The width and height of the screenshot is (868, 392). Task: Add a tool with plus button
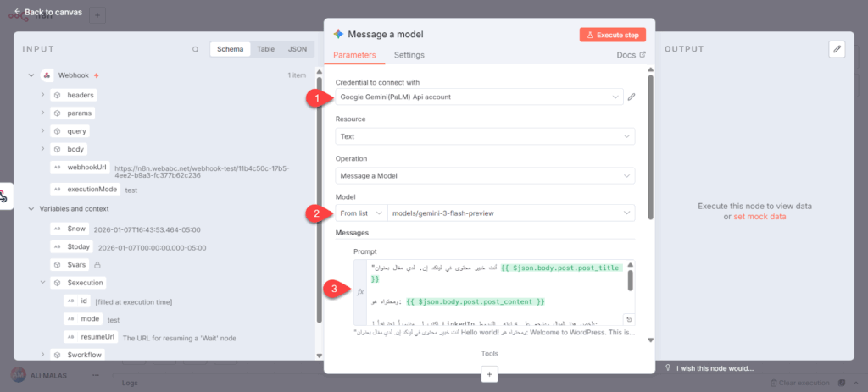point(489,374)
